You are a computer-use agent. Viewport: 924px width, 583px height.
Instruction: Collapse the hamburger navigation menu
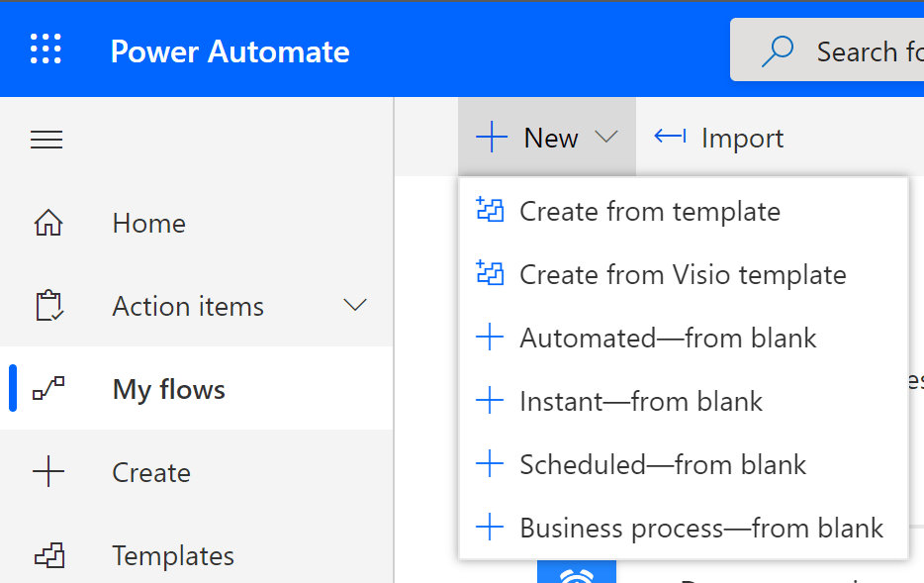[46, 141]
